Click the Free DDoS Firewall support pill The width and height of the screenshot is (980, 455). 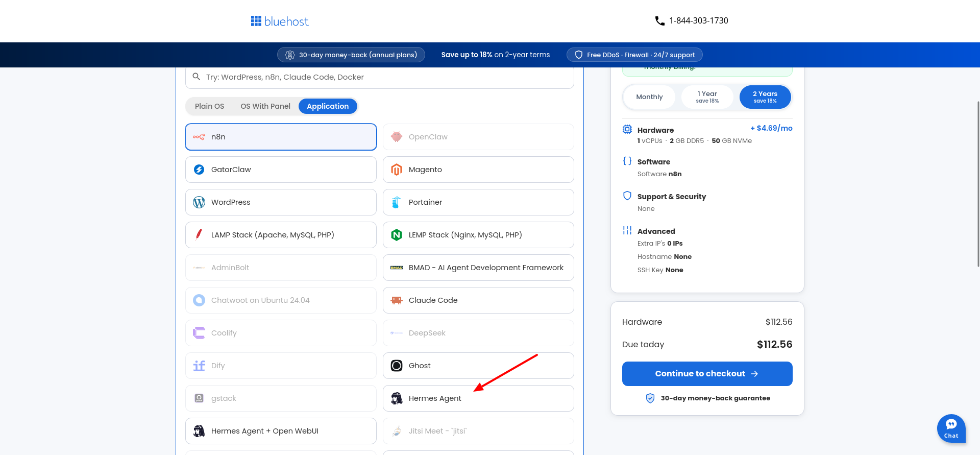(634, 55)
